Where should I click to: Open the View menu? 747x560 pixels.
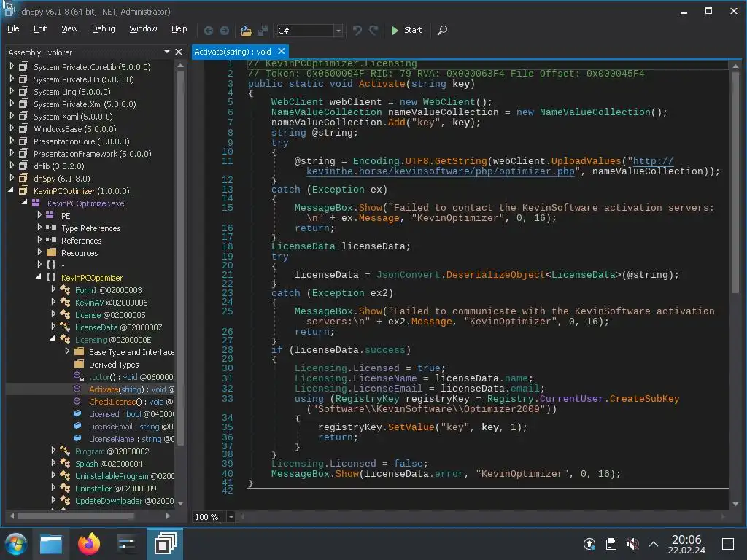69,29
